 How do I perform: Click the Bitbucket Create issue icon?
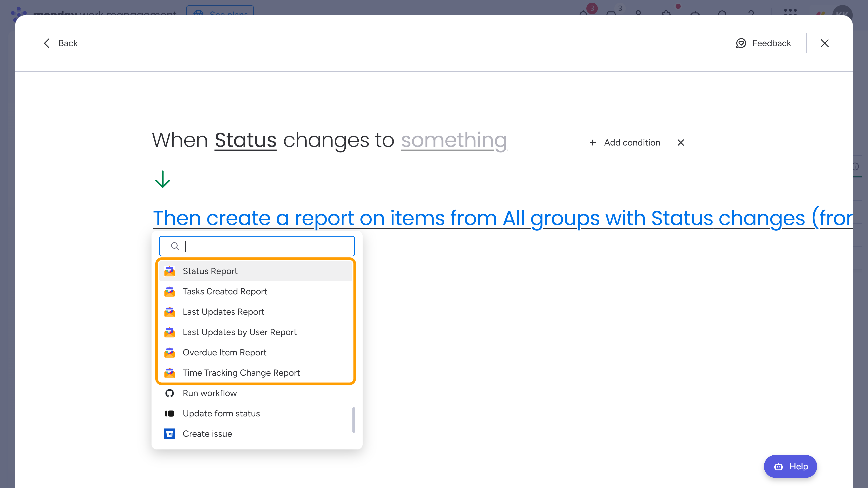[x=170, y=434]
